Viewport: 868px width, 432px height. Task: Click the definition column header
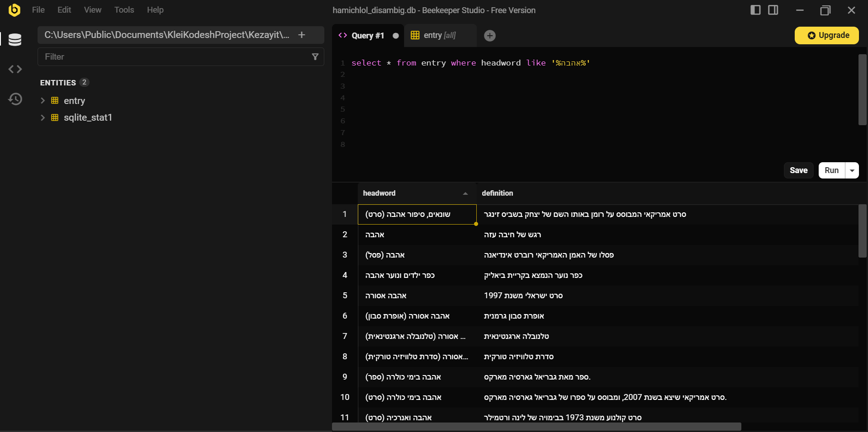click(497, 193)
